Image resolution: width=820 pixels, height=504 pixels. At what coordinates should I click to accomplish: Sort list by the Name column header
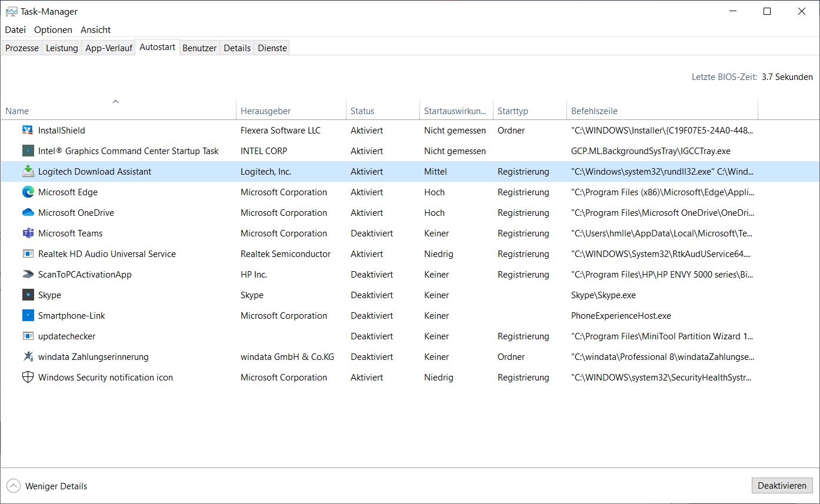[17, 111]
